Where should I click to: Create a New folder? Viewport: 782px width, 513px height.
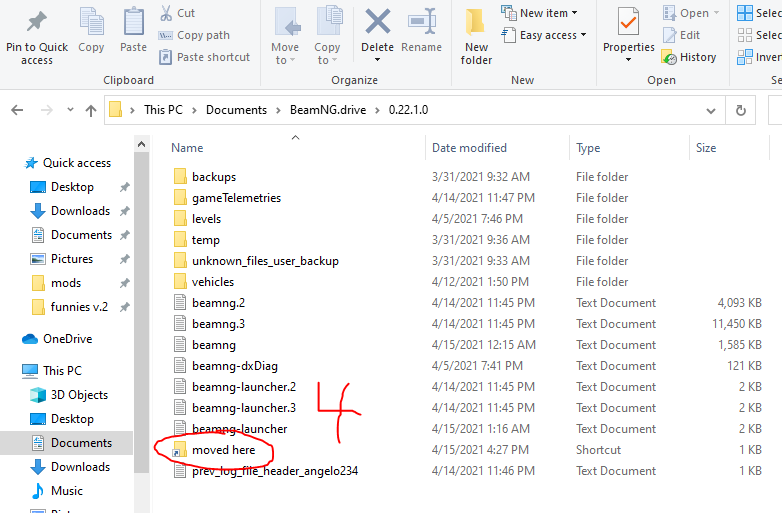(476, 37)
